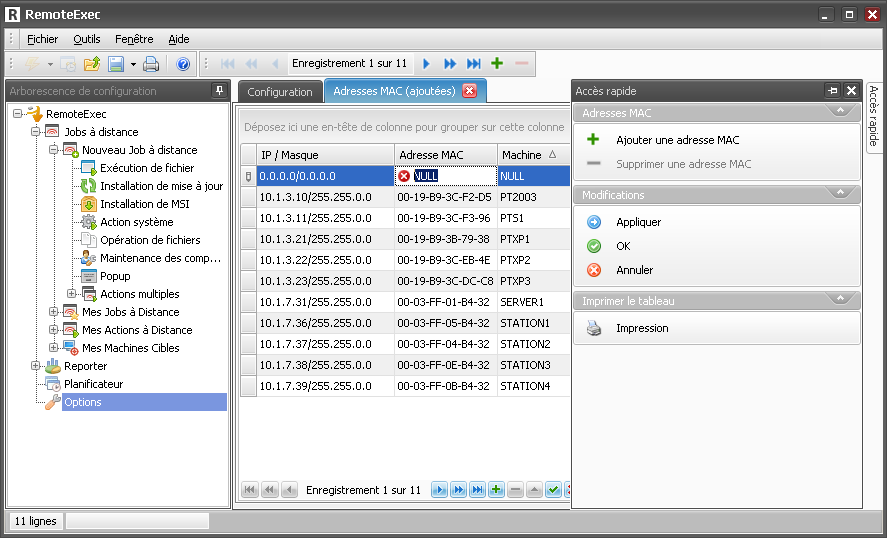This screenshot has width=887, height=538.
Task: Collapse the RemoteExec root node
Action: [x=18, y=114]
